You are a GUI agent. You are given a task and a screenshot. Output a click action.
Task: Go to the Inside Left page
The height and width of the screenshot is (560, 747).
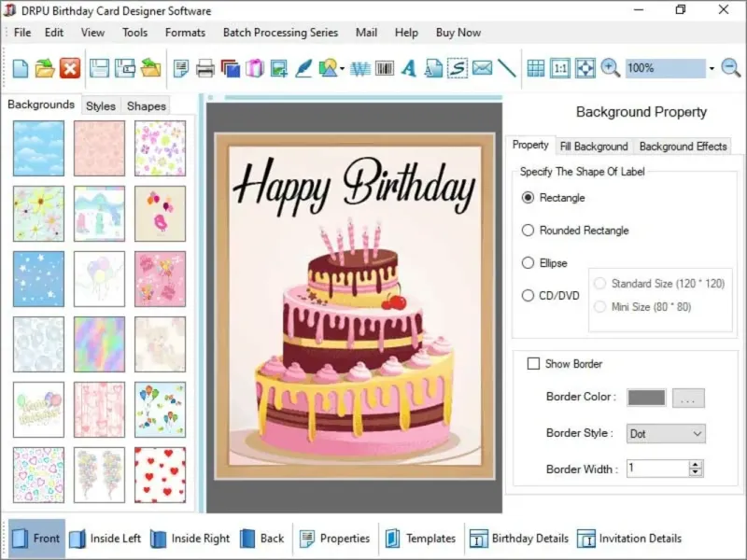click(x=106, y=539)
